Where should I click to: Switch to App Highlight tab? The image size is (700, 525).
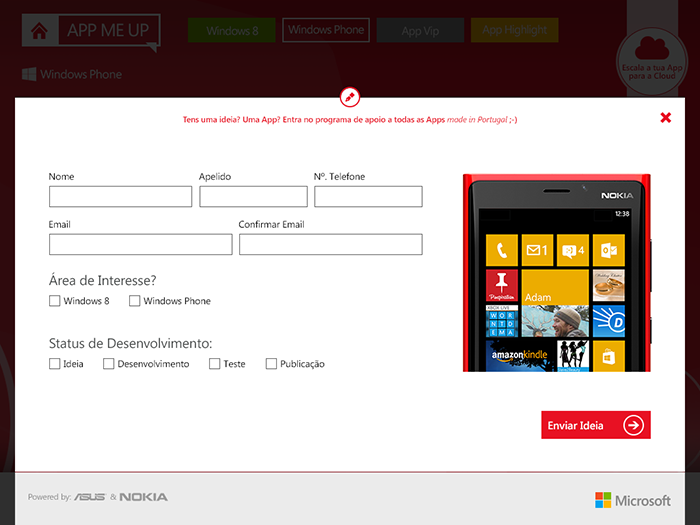514,30
